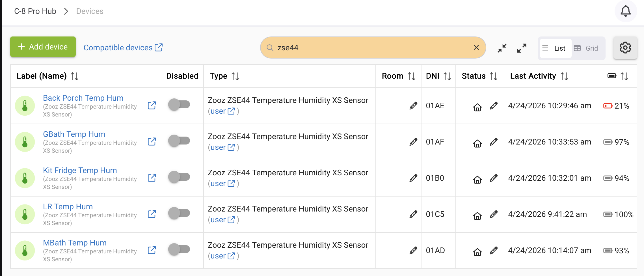The image size is (644, 276).
Task: Edit the status pencil for Kit Fridge Temp Hum
Action: [494, 178]
